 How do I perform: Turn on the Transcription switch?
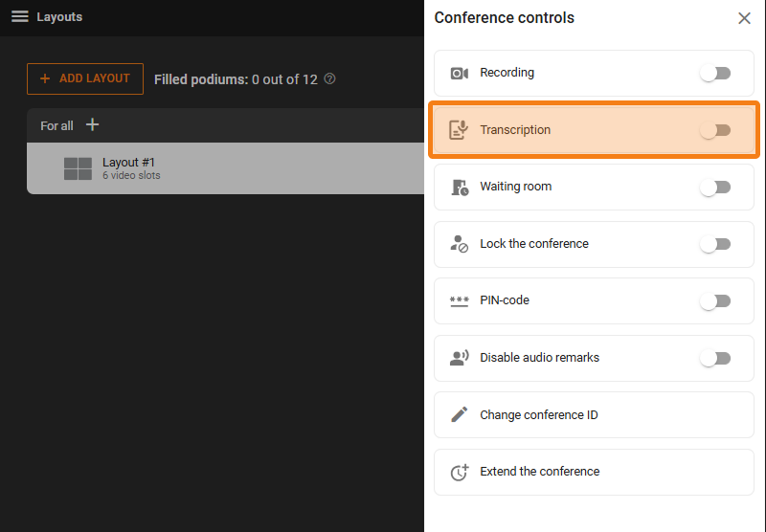[x=715, y=130]
